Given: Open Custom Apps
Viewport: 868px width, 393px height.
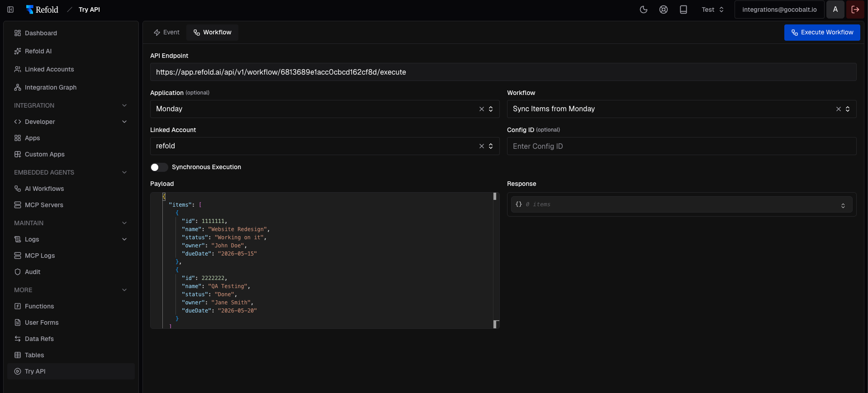Looking at the screenshot, I should [71, 154].
